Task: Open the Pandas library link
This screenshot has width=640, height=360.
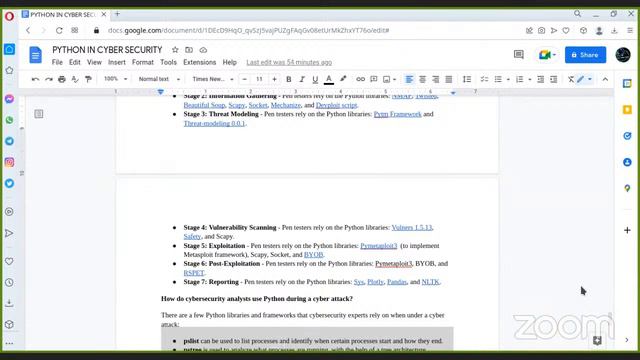Action: coord(397,282)
